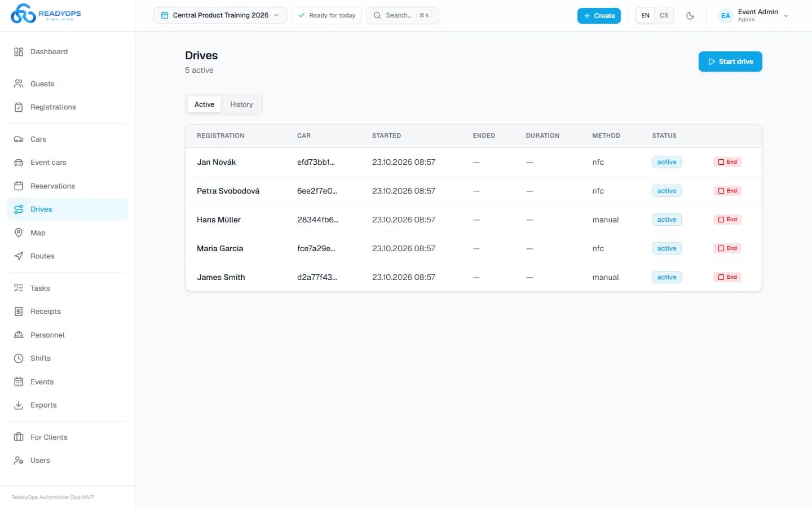Expand the Central Product Training 2026 selector

coord(220,15)
